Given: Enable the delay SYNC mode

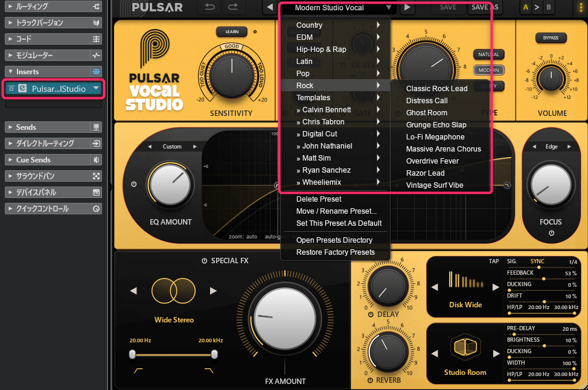Looking at the screenshot, I should tap(537, 261).
